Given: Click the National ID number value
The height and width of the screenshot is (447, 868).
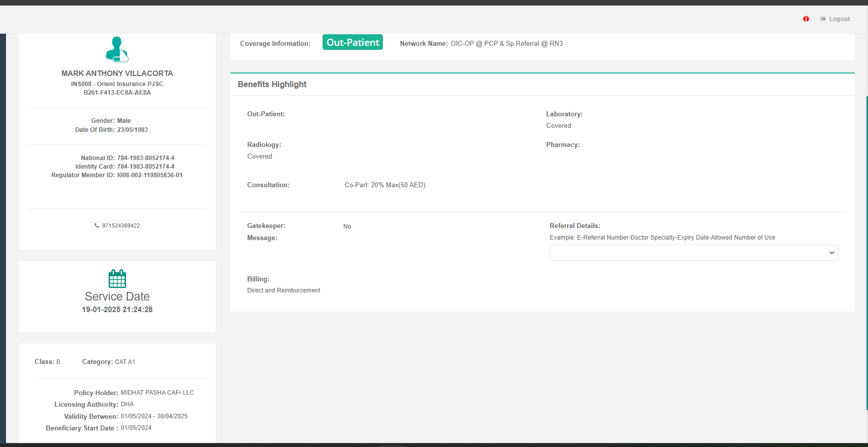Looking at the screenshot, I should 146,158.
